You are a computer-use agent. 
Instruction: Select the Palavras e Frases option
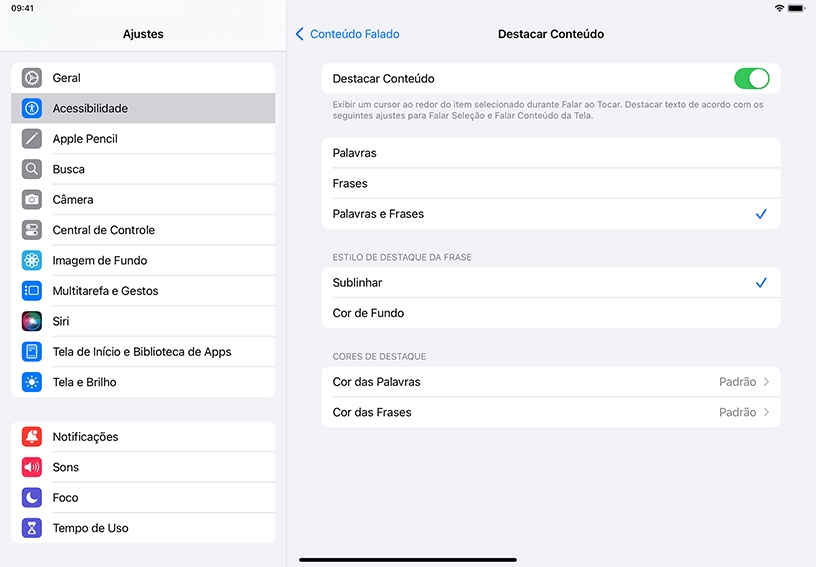(x=551, y=214)
